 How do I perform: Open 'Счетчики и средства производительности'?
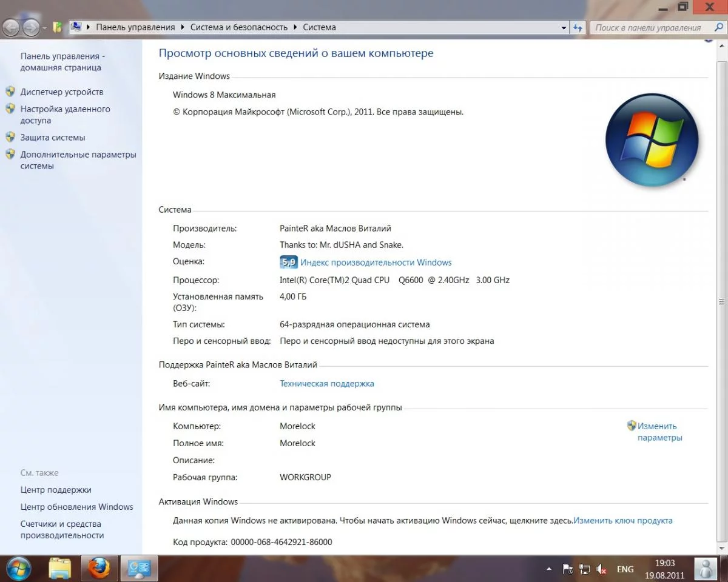pos(62,530)
